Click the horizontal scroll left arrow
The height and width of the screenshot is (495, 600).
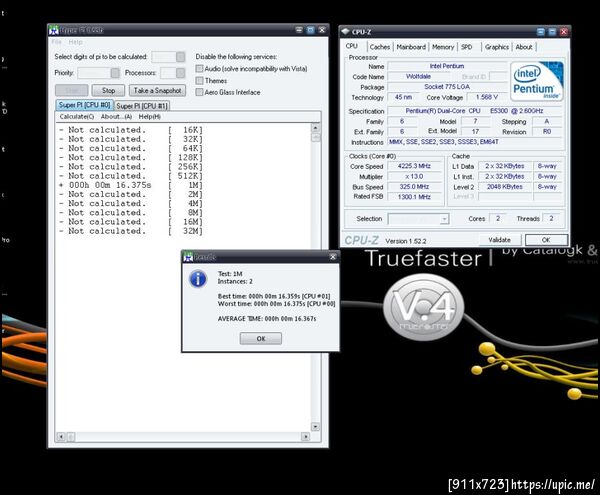pyautogui.click(x=60, y=436)
